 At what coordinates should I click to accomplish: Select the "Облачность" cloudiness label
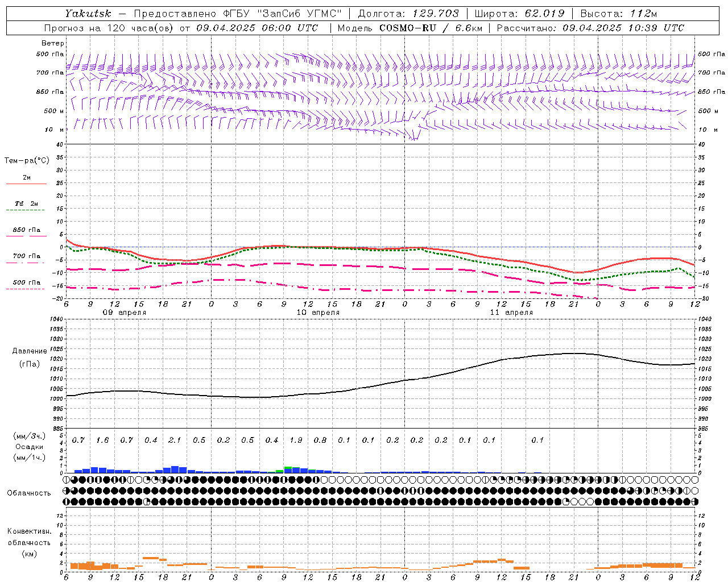(x=29, y=493)
